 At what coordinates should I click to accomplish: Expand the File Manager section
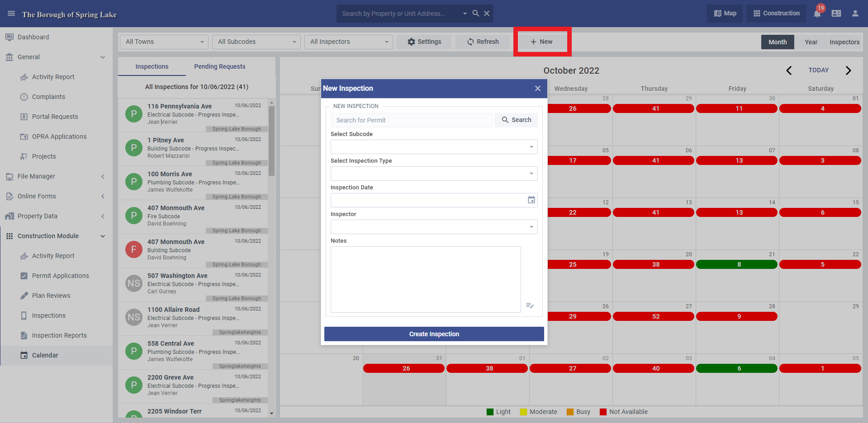(x=103, y=176)
